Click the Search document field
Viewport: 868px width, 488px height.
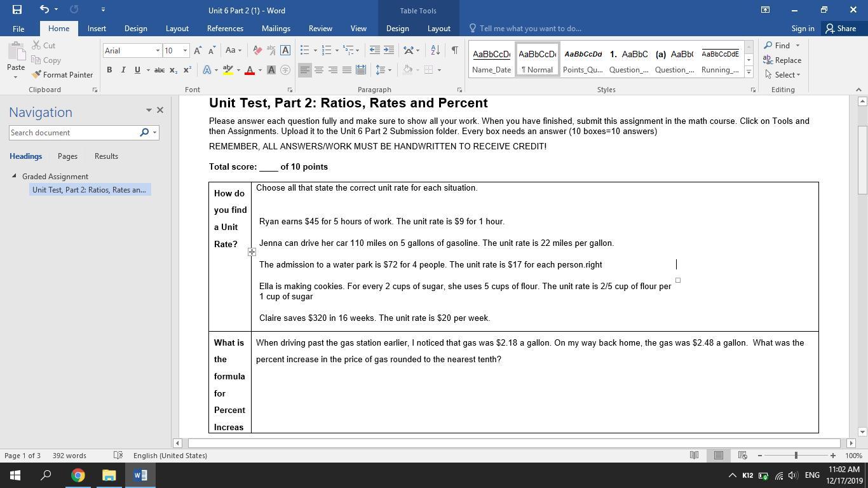[74, 133]
